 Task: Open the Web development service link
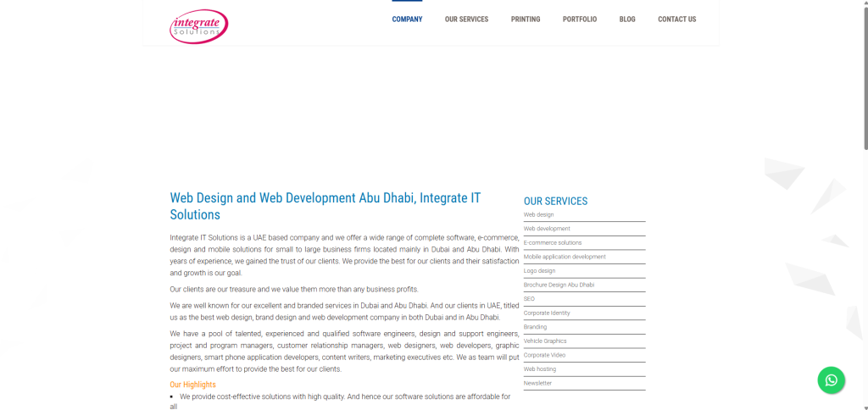click(547, 229)
